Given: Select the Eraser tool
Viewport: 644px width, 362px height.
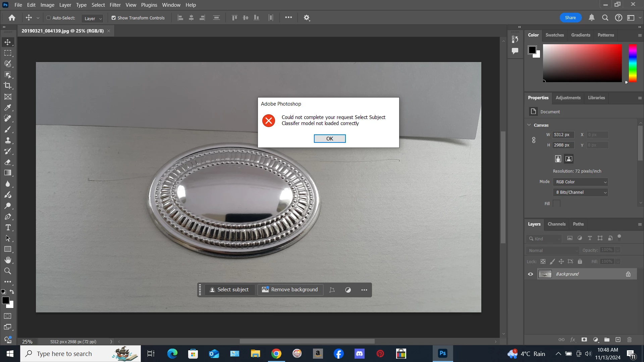Looking at the screenshot, I should pos(8,162).
